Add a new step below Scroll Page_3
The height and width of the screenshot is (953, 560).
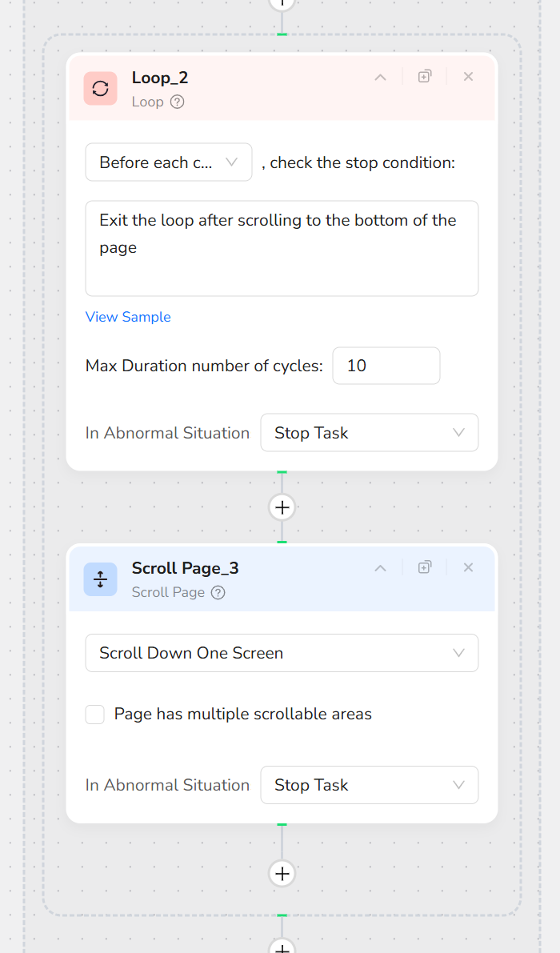(282, 873)
